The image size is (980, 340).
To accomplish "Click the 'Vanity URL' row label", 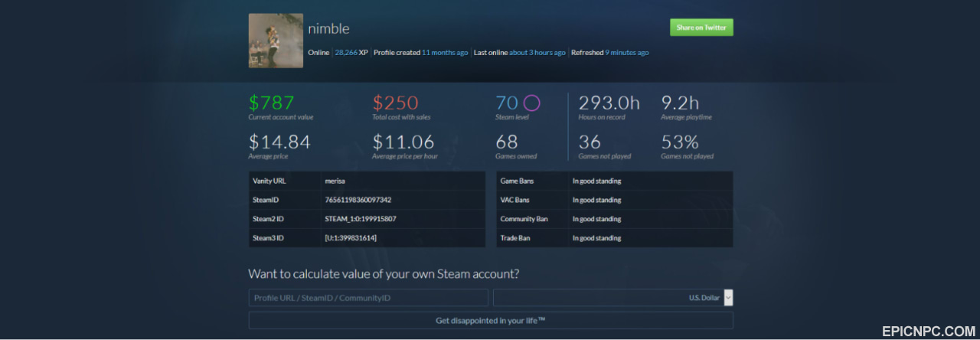I will click(268, 181).
